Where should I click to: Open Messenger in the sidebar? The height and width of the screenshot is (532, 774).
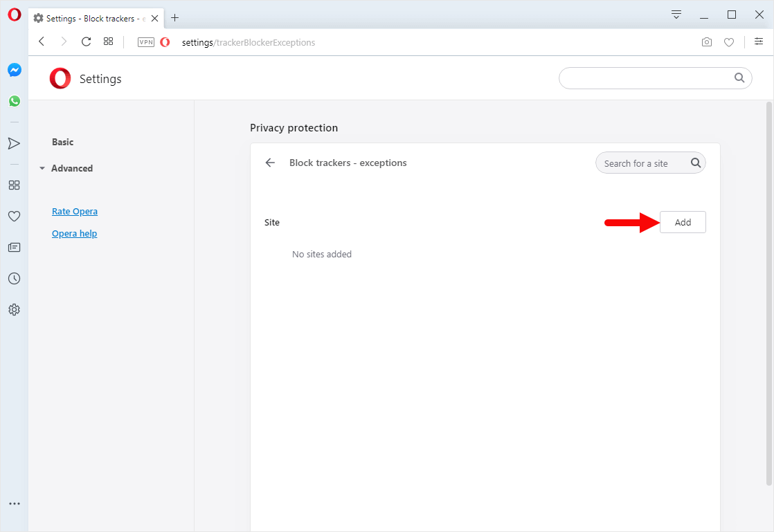pyautogui.click(x=15, y=70)
